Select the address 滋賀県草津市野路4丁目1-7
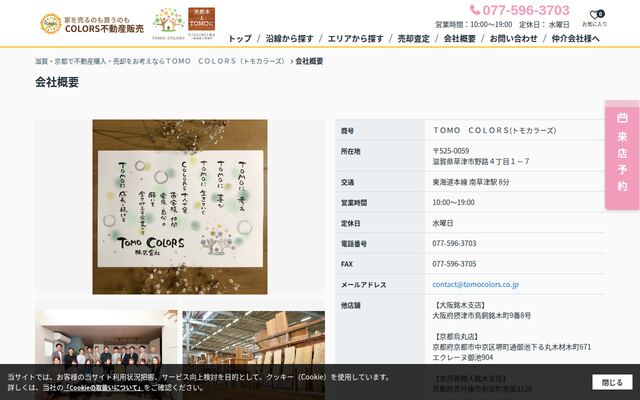 (x=481, y=161)
